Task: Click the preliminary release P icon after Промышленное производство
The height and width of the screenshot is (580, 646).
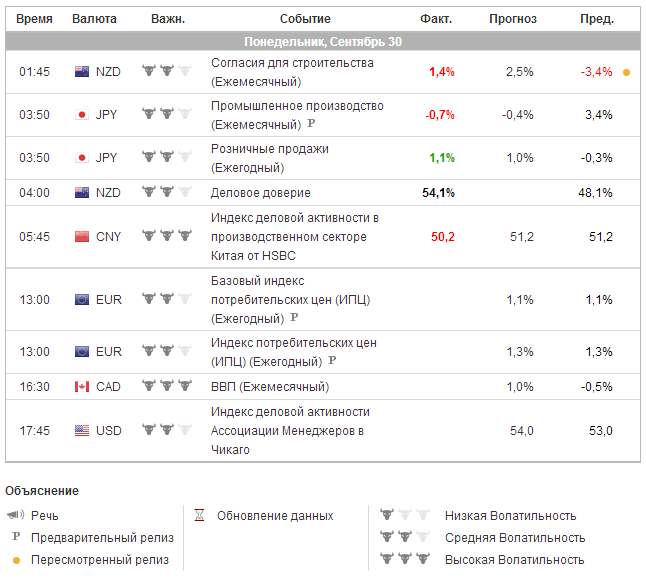Action: tap(310, 124)
